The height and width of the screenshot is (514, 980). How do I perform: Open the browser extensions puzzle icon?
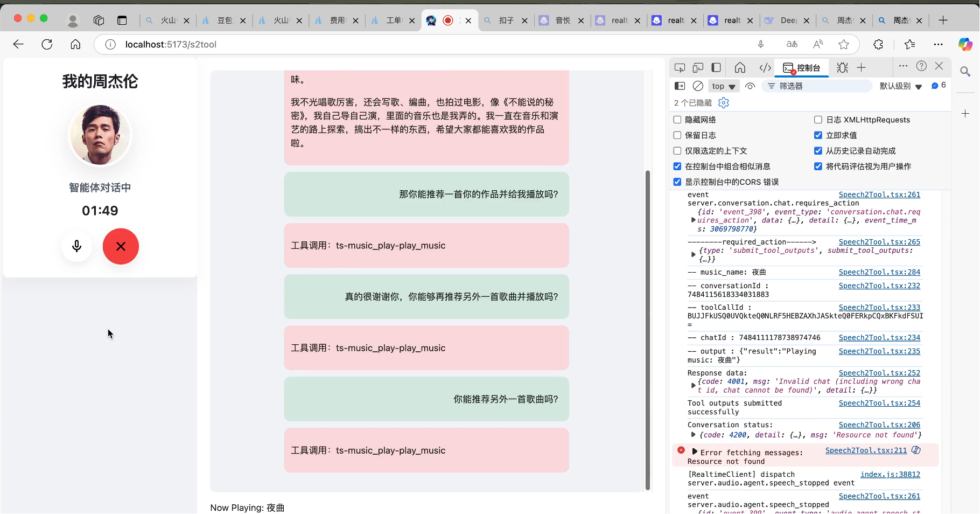(x=878, y=45)
